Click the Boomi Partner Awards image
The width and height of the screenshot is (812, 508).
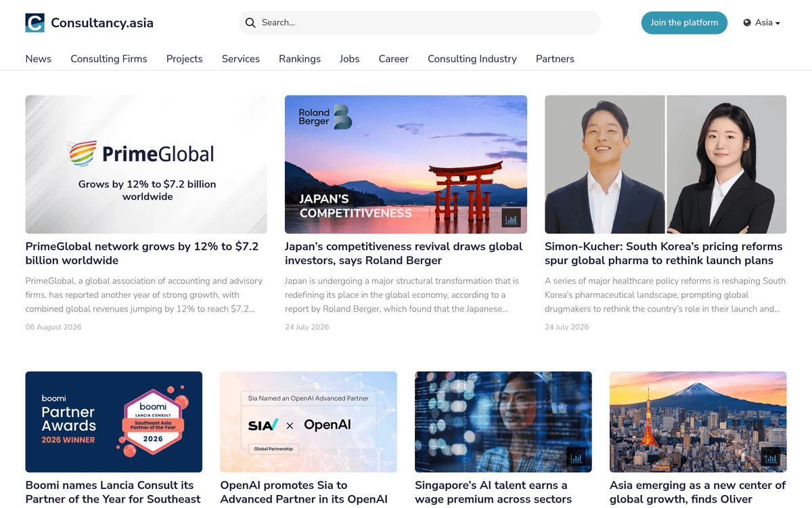[114, 422]
